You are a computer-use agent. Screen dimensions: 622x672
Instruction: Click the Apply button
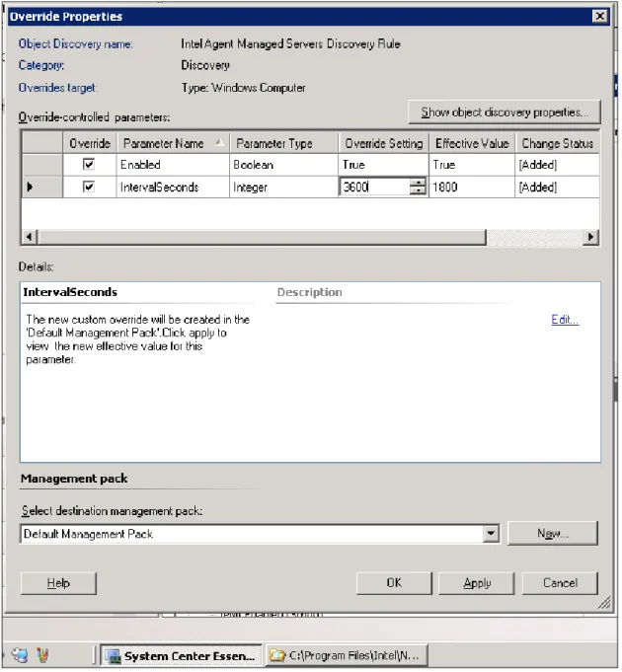tap(476, 583)
